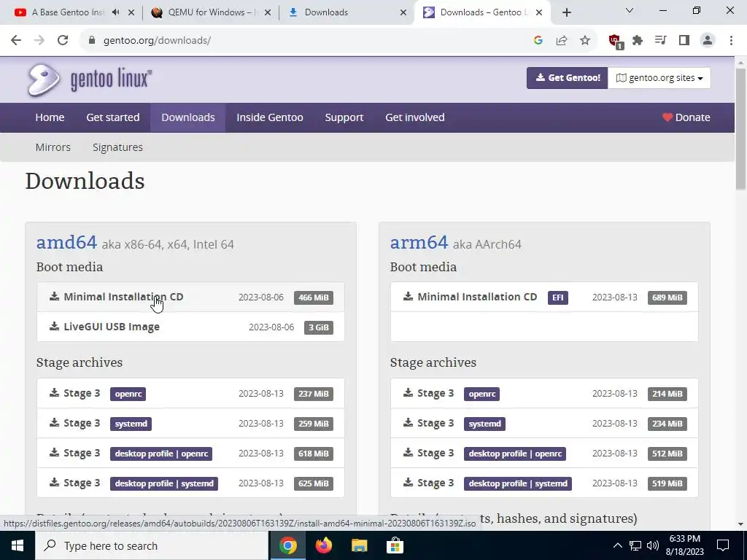747x560 pixels.
Task: Open Firefox from the taskbar
Action: [323, 545]
